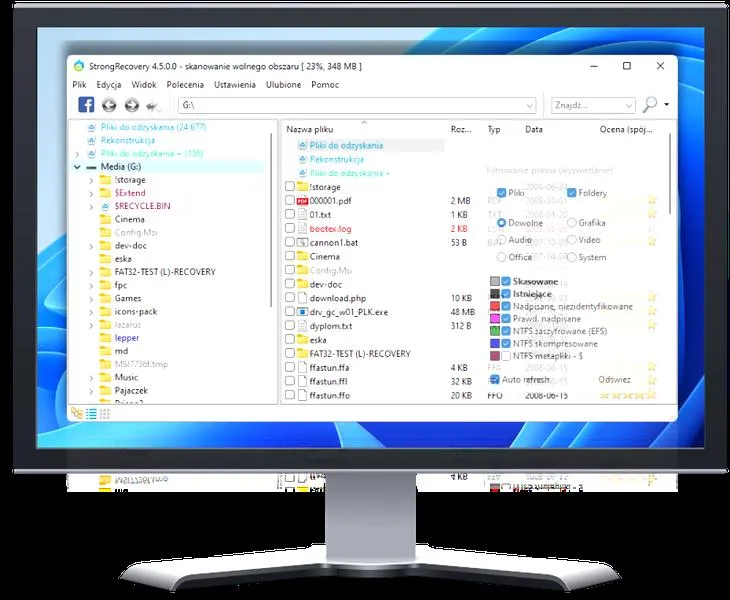Image resolution: width=730 pixels, height=600 pixels.
Task: Expand the $Extend folder in tree
Action: pos(91,193)
